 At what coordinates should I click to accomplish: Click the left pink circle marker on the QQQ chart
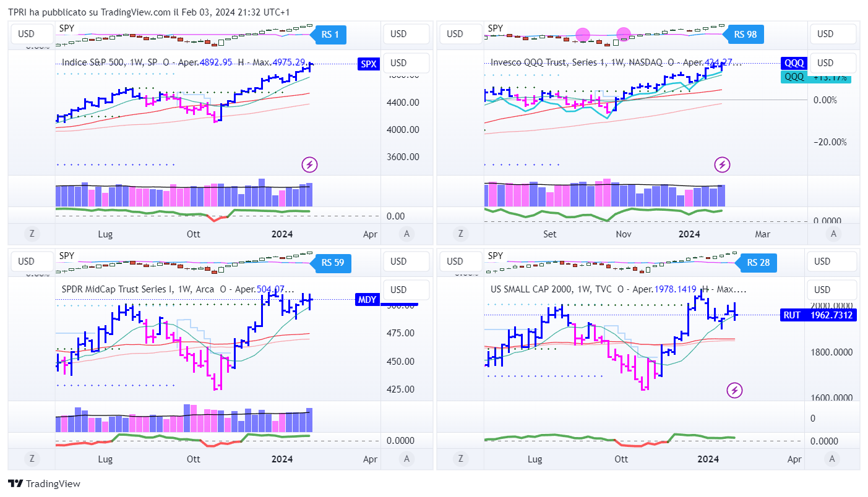coord(583,35)
